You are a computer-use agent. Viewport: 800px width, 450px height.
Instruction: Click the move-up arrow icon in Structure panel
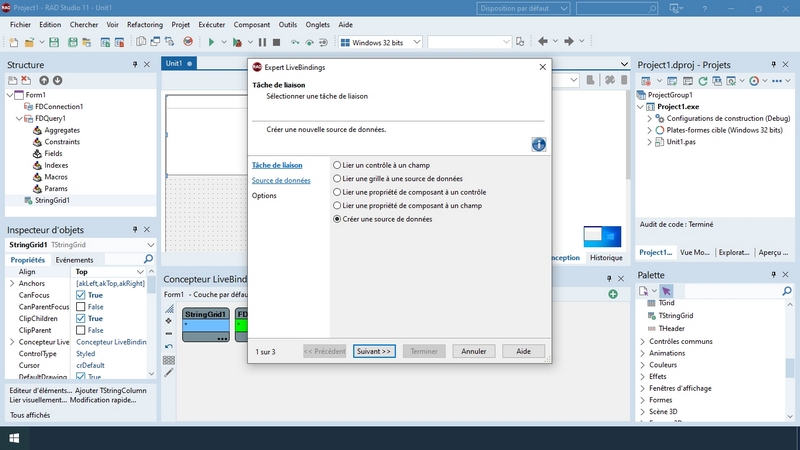pos(43,80)
